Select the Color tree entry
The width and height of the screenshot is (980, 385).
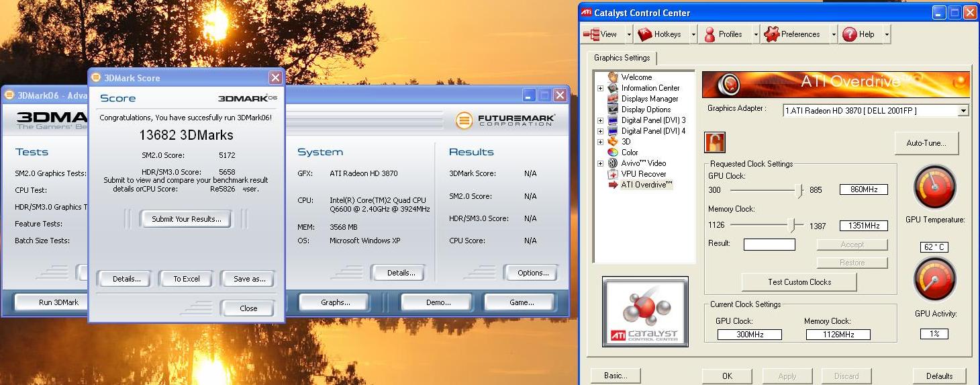[x=630, y=153]
